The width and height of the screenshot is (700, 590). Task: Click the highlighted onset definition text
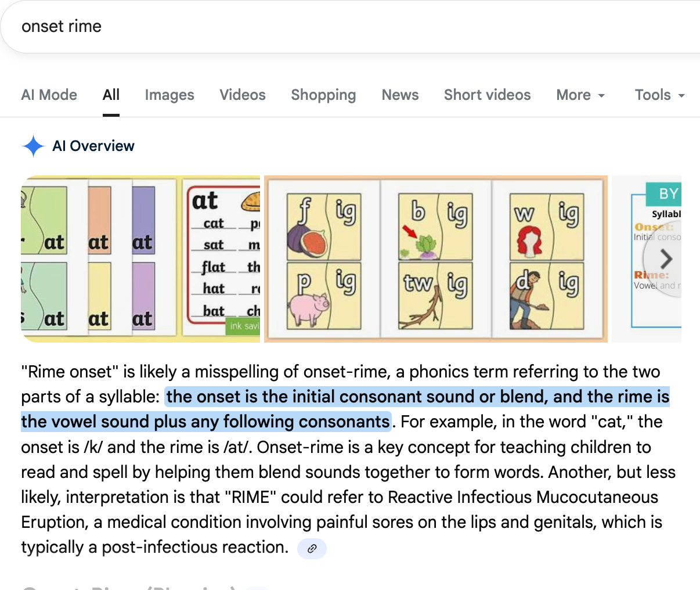pos(417,397)
